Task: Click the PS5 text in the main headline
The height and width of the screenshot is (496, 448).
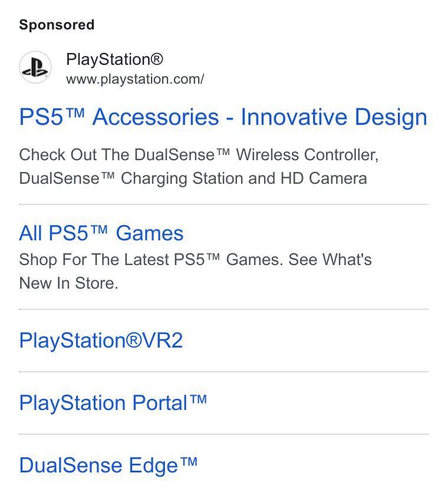Action: [x=41, y=117]
